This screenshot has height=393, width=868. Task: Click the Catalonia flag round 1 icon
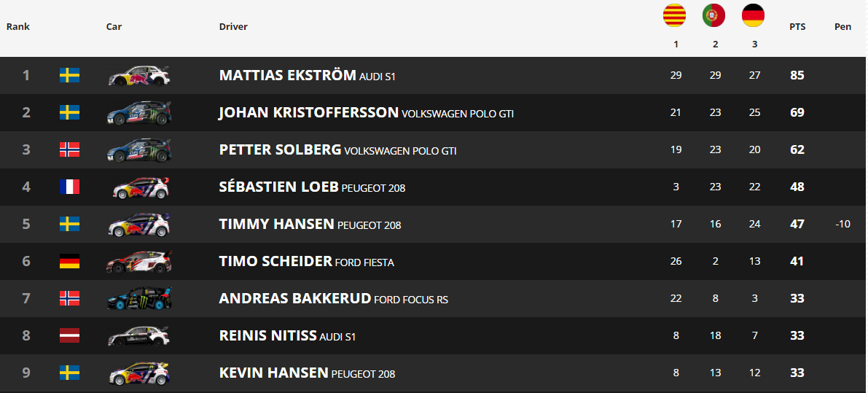pyautogui.click(x=675, y=15)
